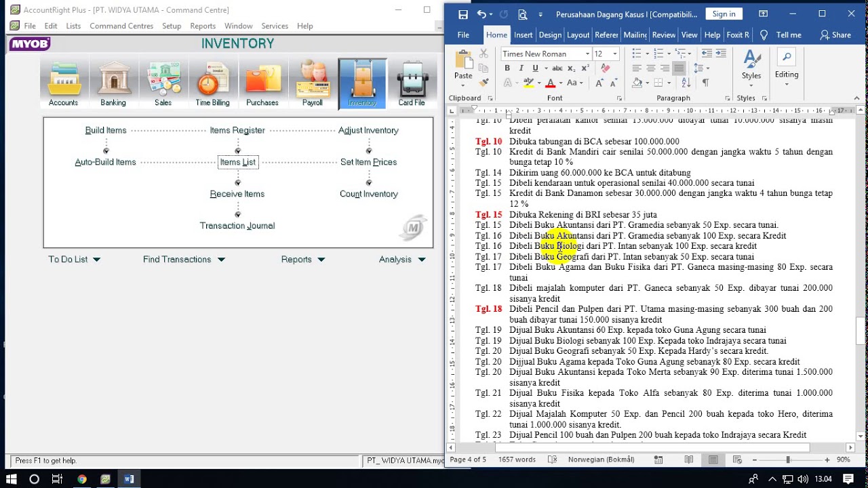This screenshot has height=488, width=868.
Task: Click the Sign in button in Word
Action: point(724,14)
